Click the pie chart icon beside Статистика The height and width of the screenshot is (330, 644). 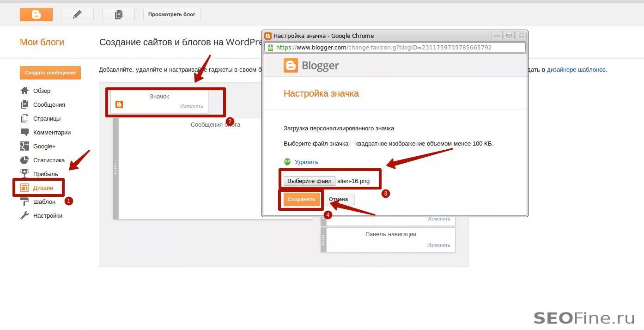click(24, 160)
